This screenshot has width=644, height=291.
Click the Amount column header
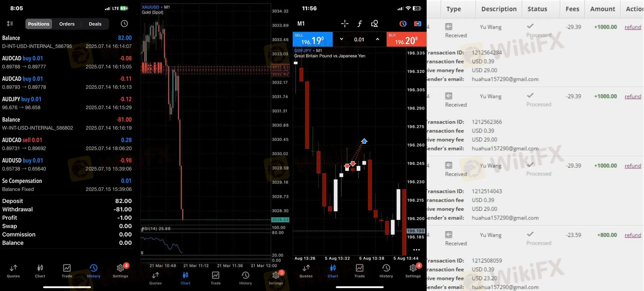[602, 9]
